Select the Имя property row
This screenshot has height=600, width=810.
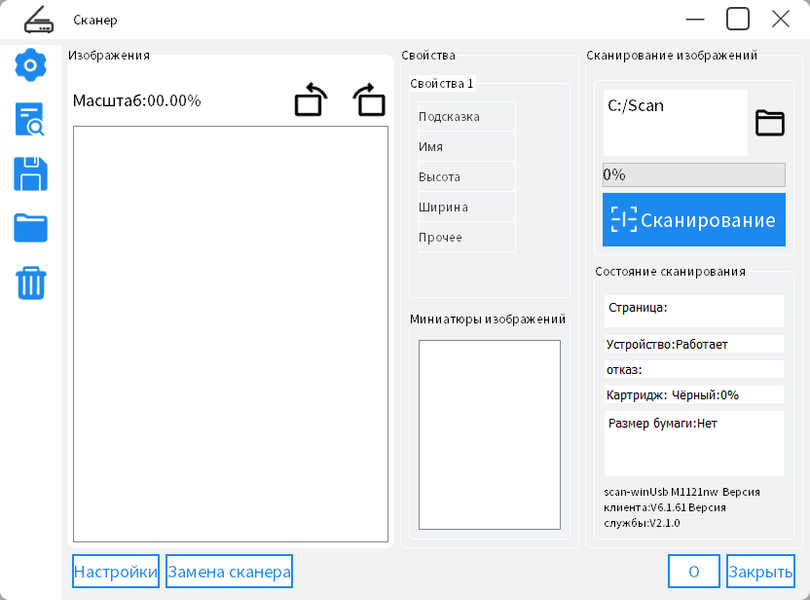(467, 147)
